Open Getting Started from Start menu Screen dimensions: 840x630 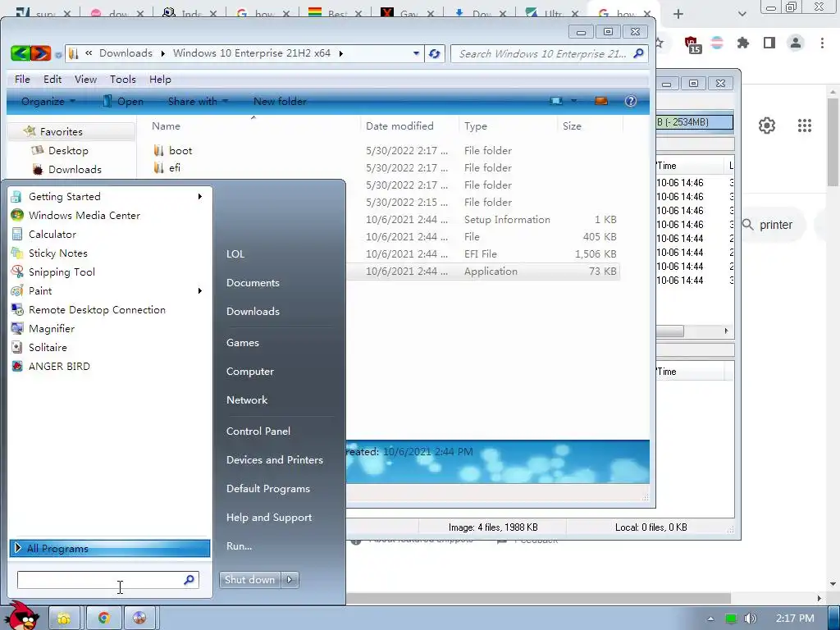click(x=64, y=197)
